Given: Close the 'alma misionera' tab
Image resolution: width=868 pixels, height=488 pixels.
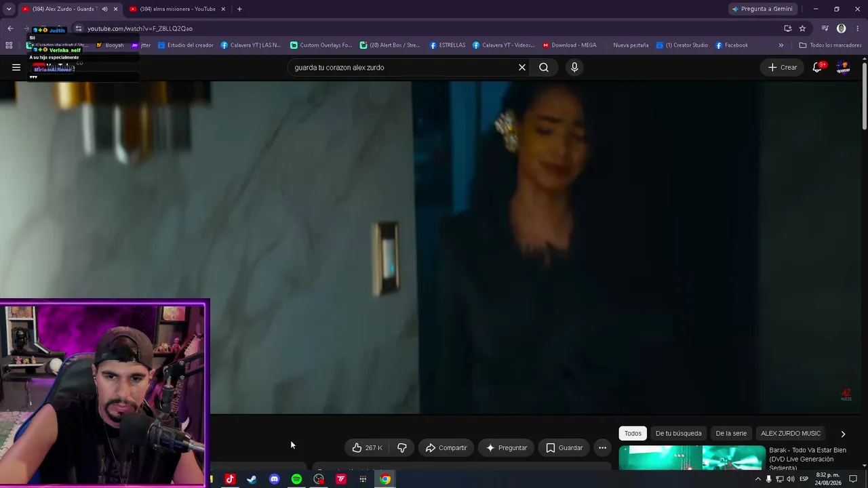Looking at the screenshot, I should (223, 9).
